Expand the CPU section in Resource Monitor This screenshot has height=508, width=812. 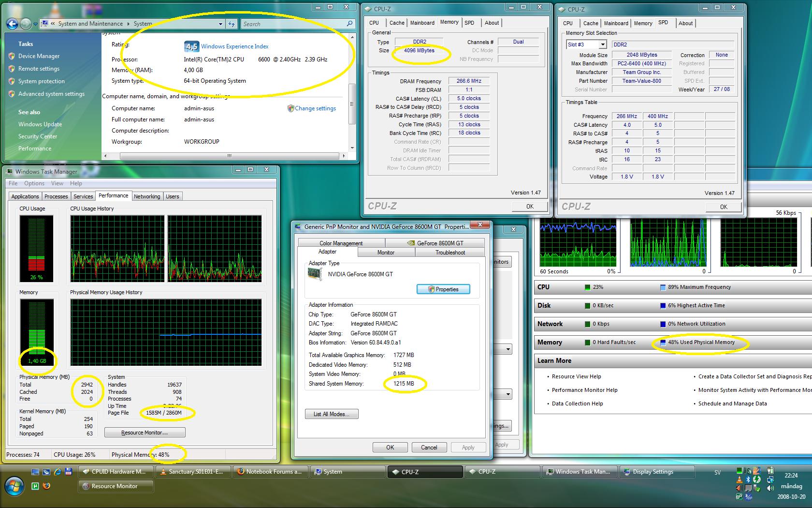(x=672, y=287)
